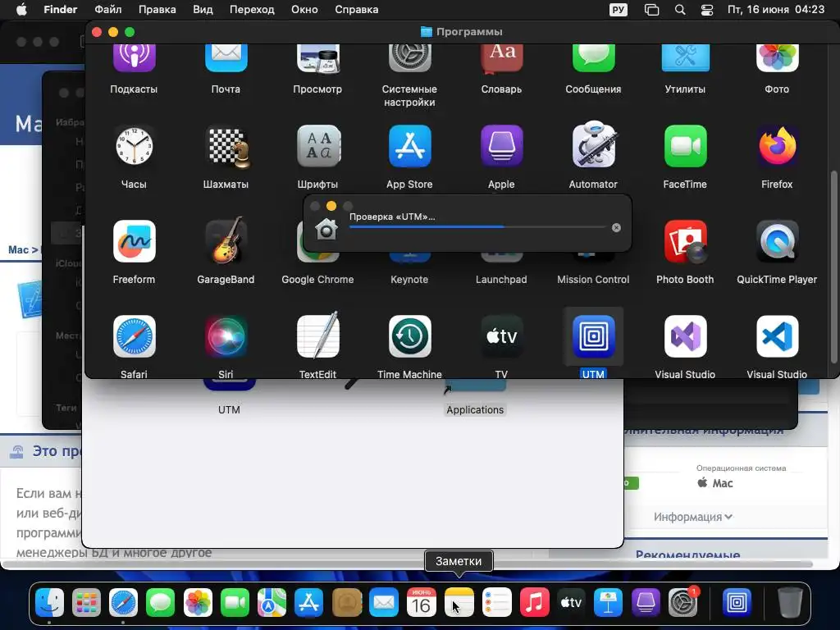
Task: Open the Mail app (Почта)
Action: click(226, 58)
